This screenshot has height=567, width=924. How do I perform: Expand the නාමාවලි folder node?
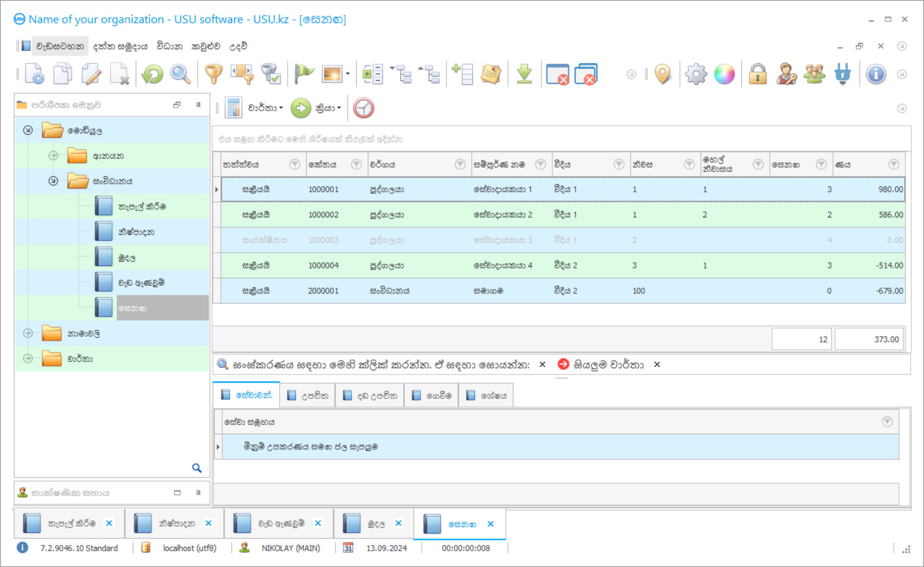click(x=28, y=333)
